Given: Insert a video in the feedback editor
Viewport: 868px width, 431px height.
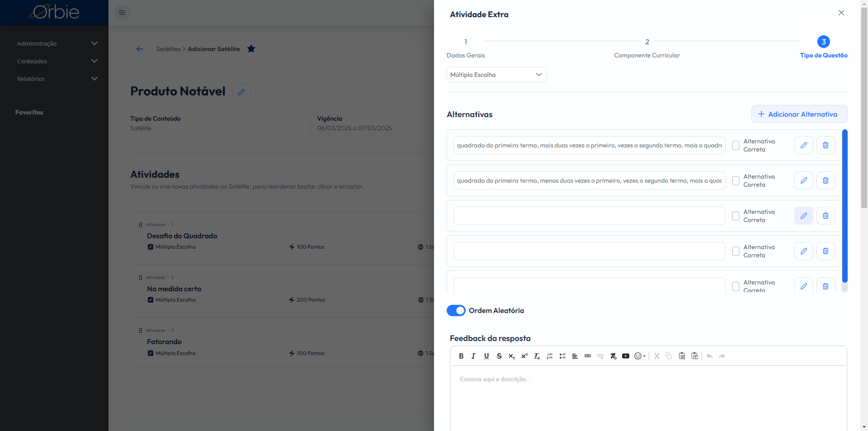Looking at the screenshot, I should coord(626,356).
